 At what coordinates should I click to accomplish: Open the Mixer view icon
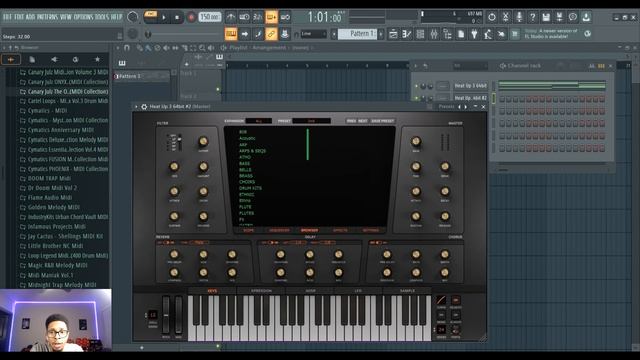434,34
